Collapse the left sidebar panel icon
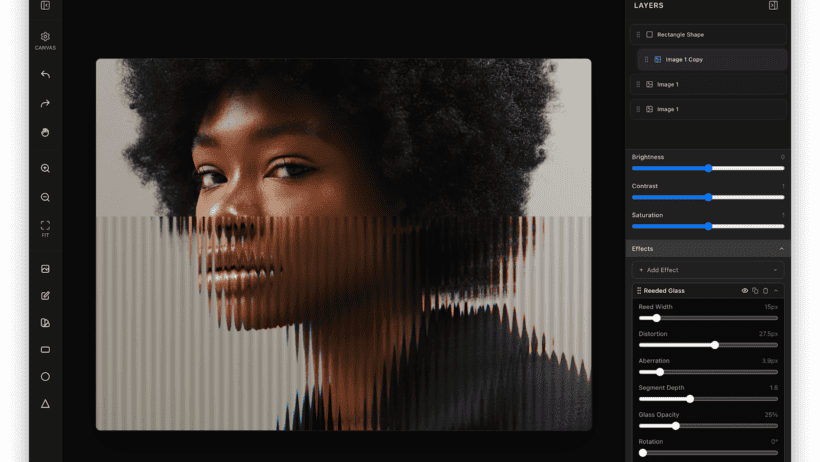 point(45,5)
